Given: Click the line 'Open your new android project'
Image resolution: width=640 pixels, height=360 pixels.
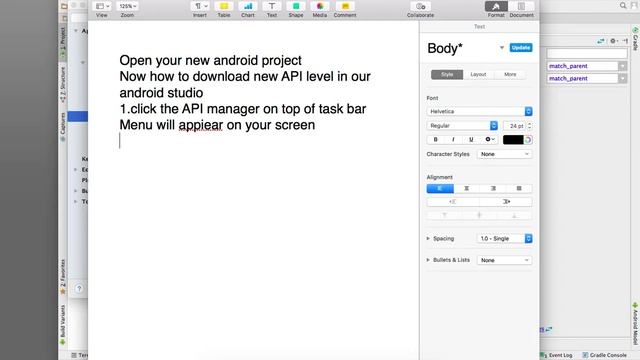Looking at the screenshot, I should (x=210, y=60).
